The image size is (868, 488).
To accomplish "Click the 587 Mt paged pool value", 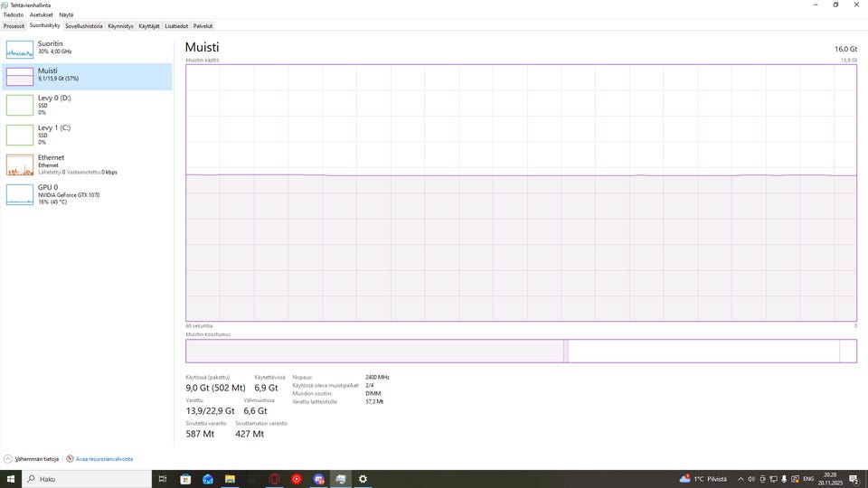I will [200, 435].
